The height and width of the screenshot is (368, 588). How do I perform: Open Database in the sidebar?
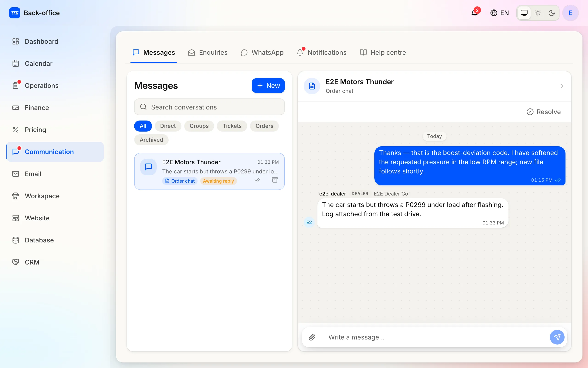coord(55,240)
